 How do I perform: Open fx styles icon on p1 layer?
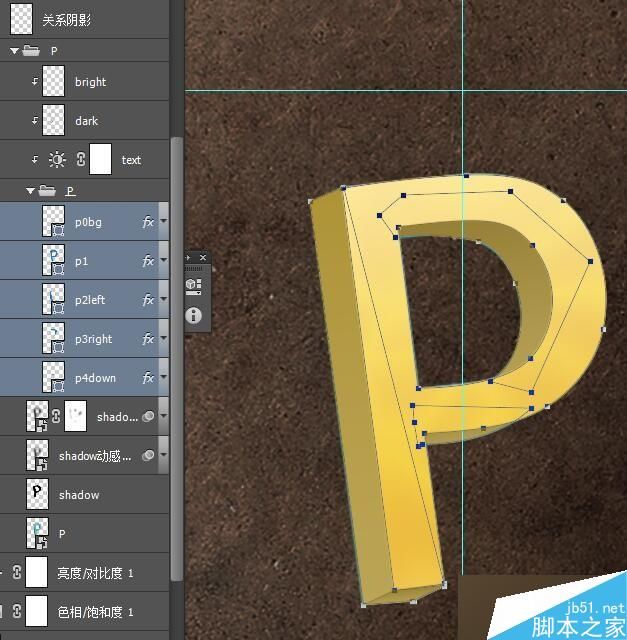point(148,261)
